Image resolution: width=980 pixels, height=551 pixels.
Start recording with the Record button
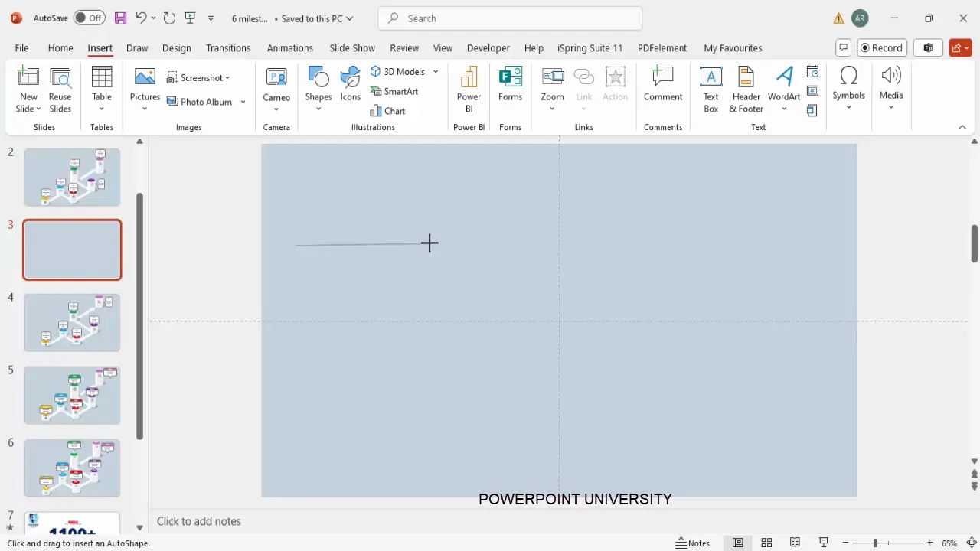[x=881, y=47]
